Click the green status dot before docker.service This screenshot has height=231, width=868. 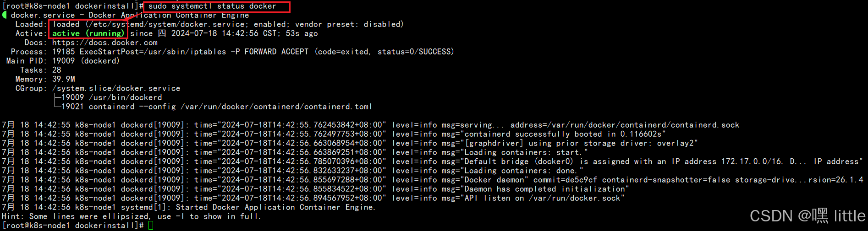pyautogui.click(x=5, y=15)
